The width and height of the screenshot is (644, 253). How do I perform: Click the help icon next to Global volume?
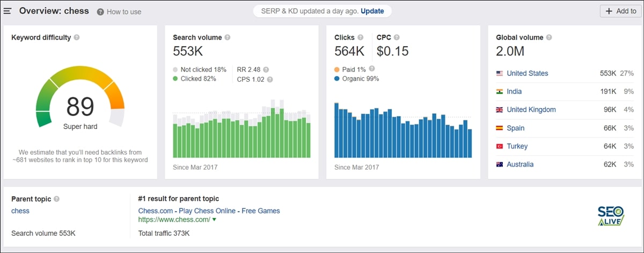coord(549,38)
